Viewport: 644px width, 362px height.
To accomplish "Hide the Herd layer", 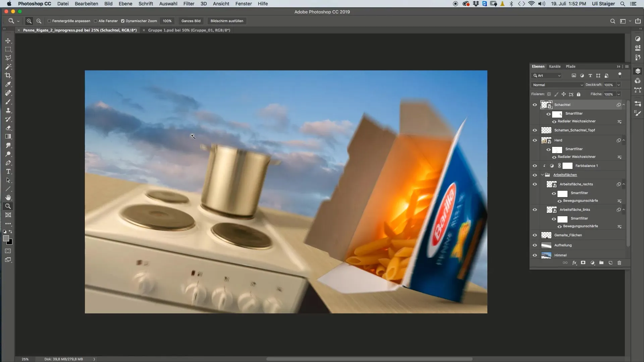I will pos(535,140).
